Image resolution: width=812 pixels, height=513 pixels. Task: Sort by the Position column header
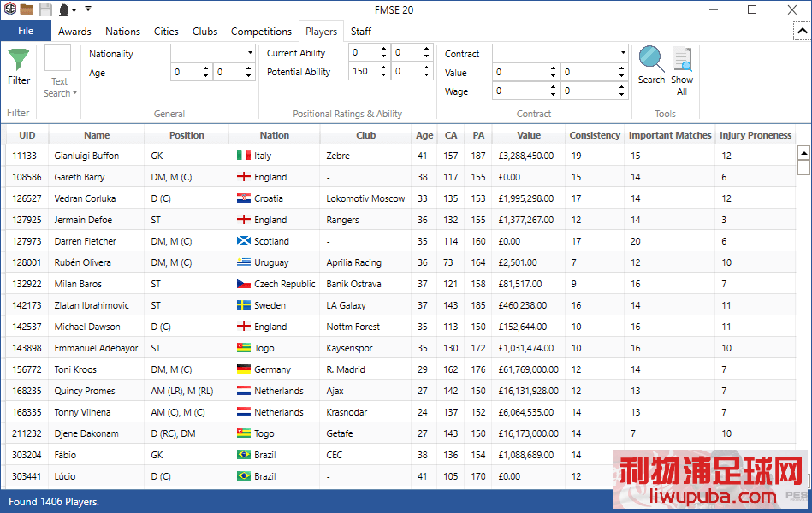pos(187,135)
